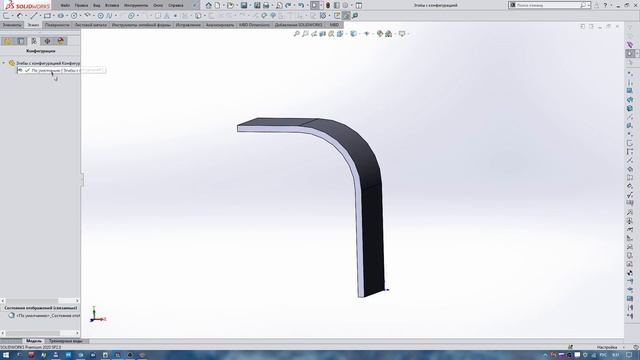The height and width of the screenshot is (360, 640).
Task: Click the coordinate triad in the viewport
Action: pyautogui.click(x=97, y=315)
